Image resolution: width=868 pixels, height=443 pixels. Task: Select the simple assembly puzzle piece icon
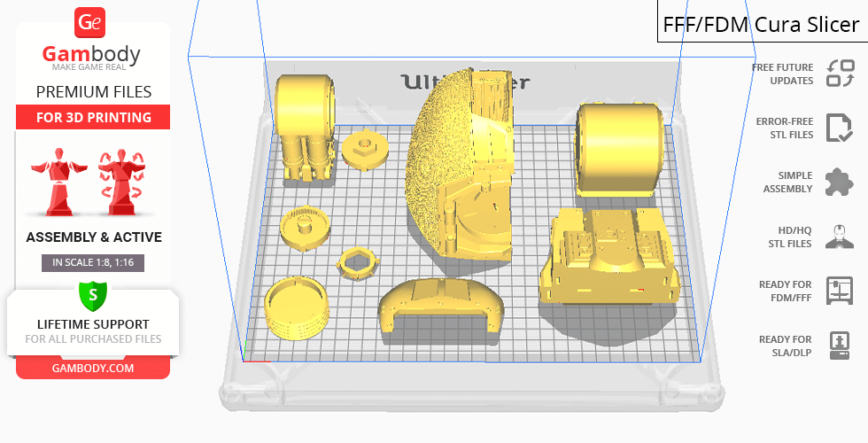point(838,183)
